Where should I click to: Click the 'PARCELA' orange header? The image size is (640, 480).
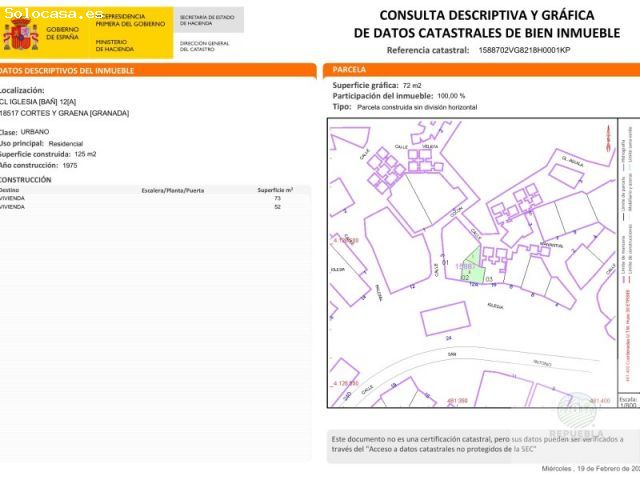click(481, 70)
